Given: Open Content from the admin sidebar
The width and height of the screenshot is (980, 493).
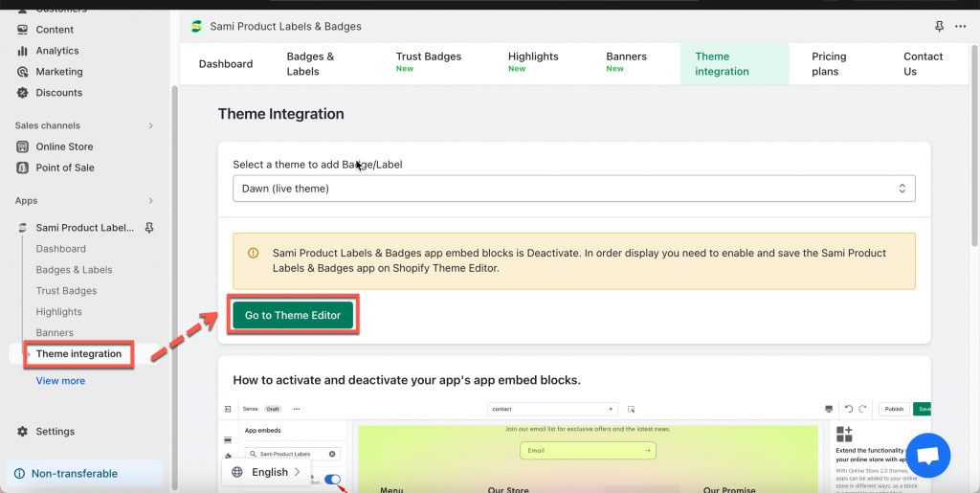Looking at the screenshot, I should [x=55, y=30].
